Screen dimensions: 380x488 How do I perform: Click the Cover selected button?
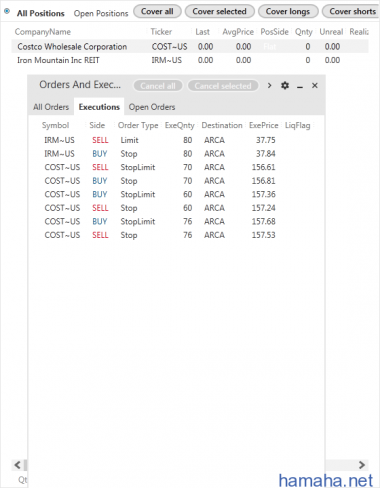coord(220,12)
